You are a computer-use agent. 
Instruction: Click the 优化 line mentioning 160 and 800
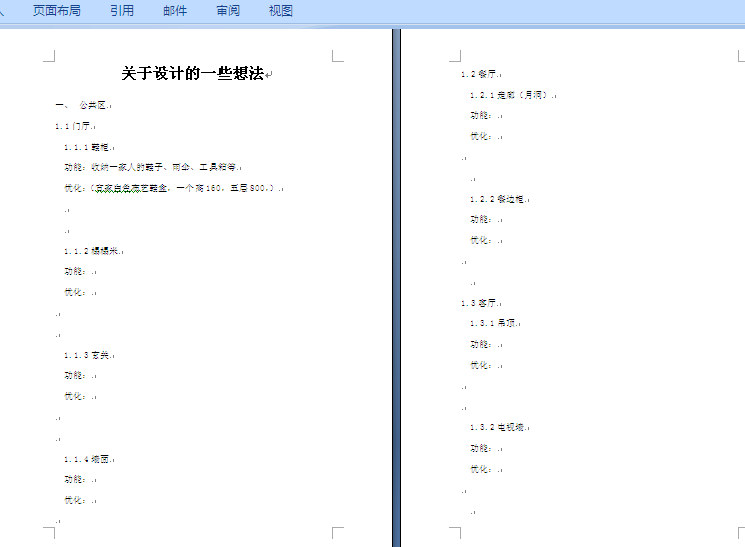pos(170,188)
